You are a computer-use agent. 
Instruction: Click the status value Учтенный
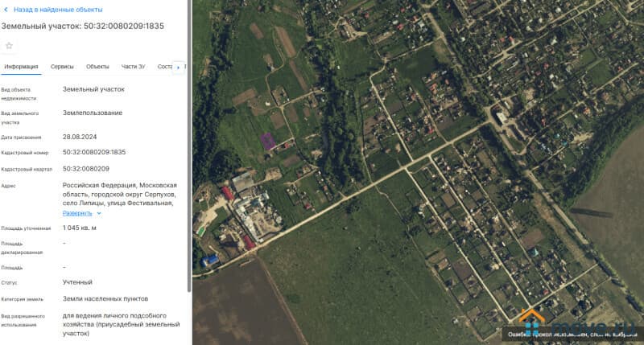[77, 282]
